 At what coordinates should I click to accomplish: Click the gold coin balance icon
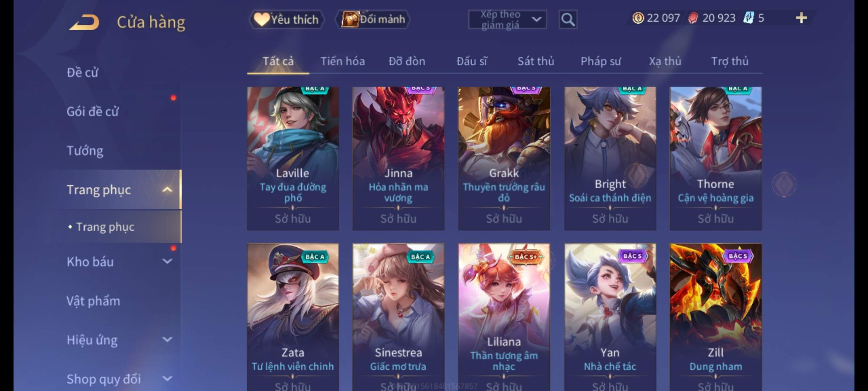point(638,18)
